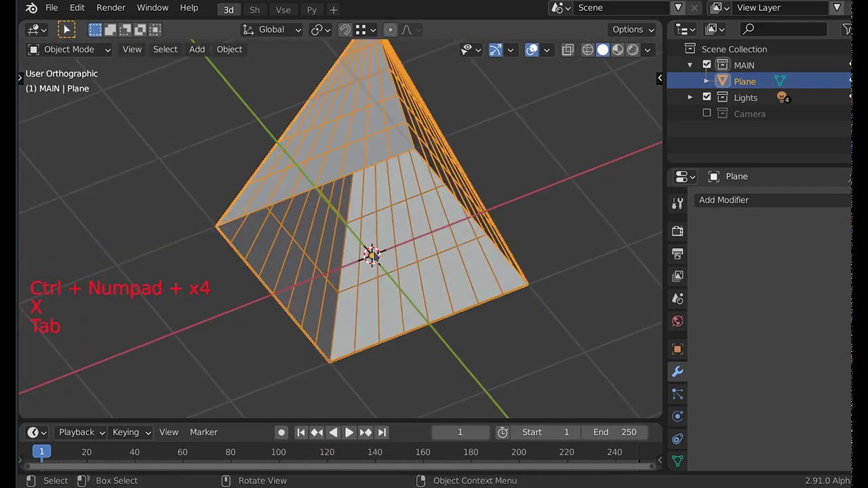Viewport: 868px width, 488px height.
Task: Open Object properties tab
Action: (x=677, y=349)
